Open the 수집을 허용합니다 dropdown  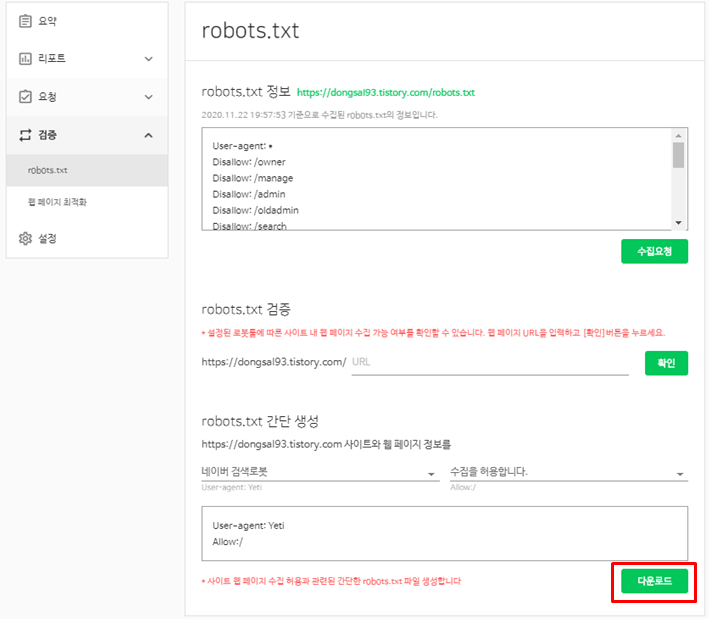(x=569, y=472)
